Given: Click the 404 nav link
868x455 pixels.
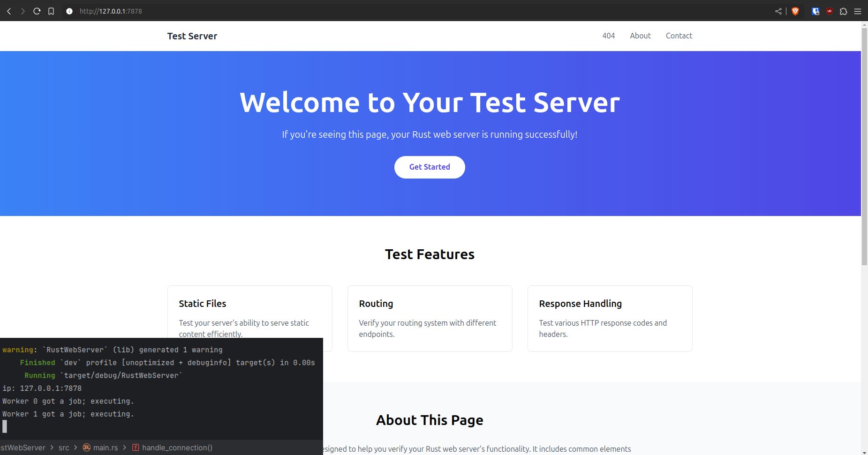Looking at the screenshot, I should click(x=608, y=36).
